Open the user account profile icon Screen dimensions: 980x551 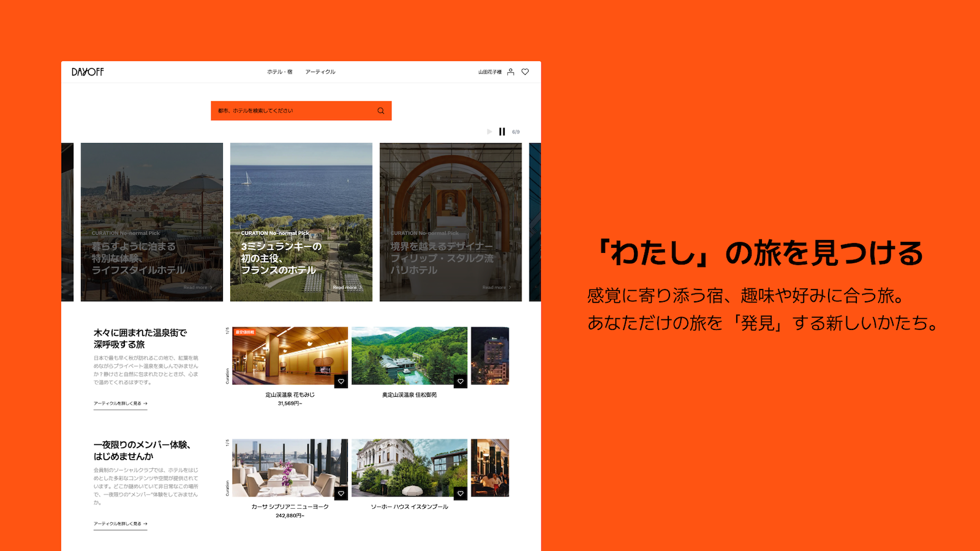pyautogui.click(x=511, y=72)
